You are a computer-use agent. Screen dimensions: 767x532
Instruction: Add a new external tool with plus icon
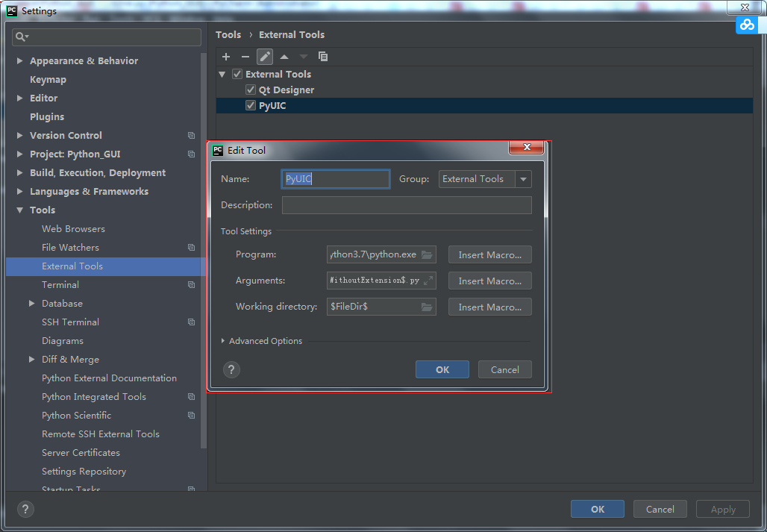226,57
